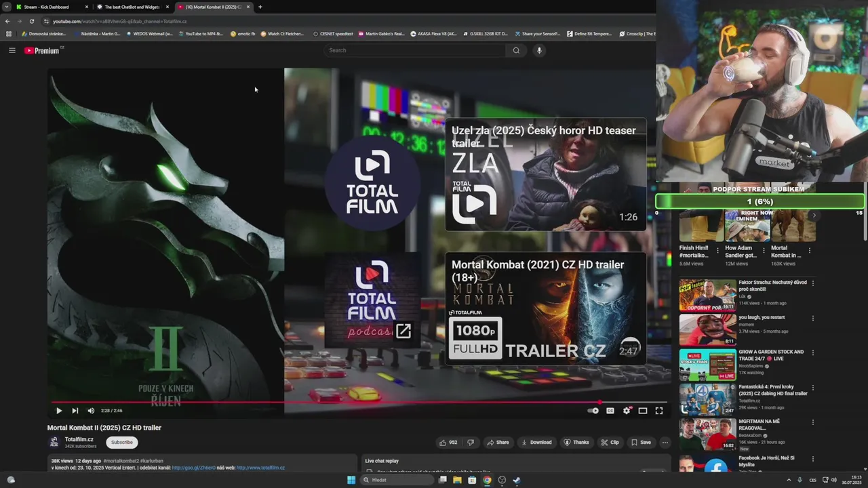Start voice search with the microphone icon
This screenshot has width=868, height=488.
(x=539, y=50)
